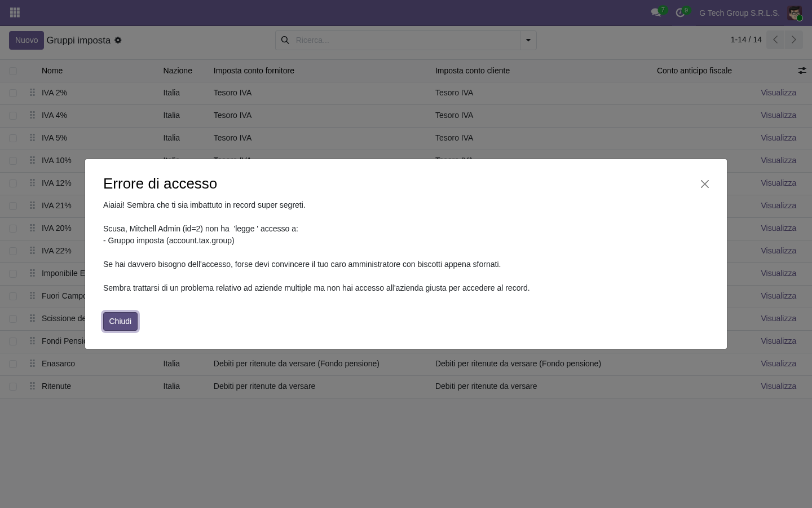Viewport: 812px width, 508px height.
Task: Click Tesoro IVA customer cell in IVA 5% row
Action: tap(454, 138)
